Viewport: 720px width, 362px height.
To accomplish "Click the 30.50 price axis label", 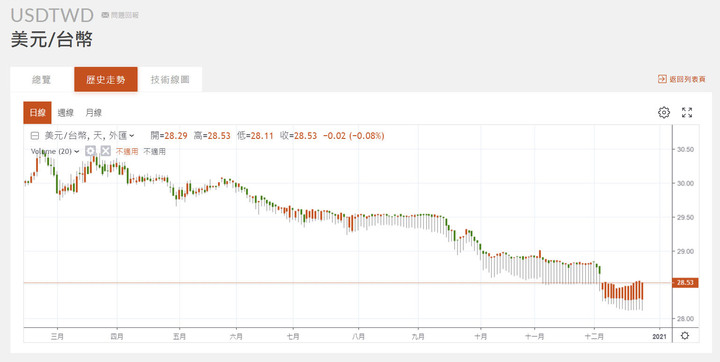I will (x=685, y=149).
